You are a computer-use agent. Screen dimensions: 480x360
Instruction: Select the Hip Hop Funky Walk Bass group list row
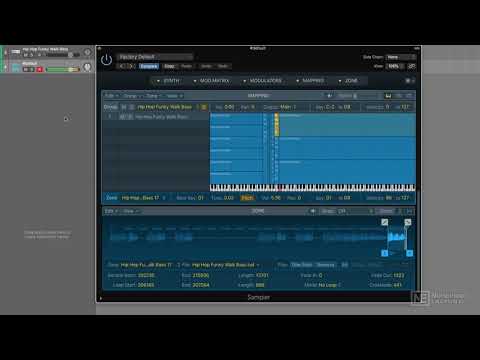click(x=156, y=117)
